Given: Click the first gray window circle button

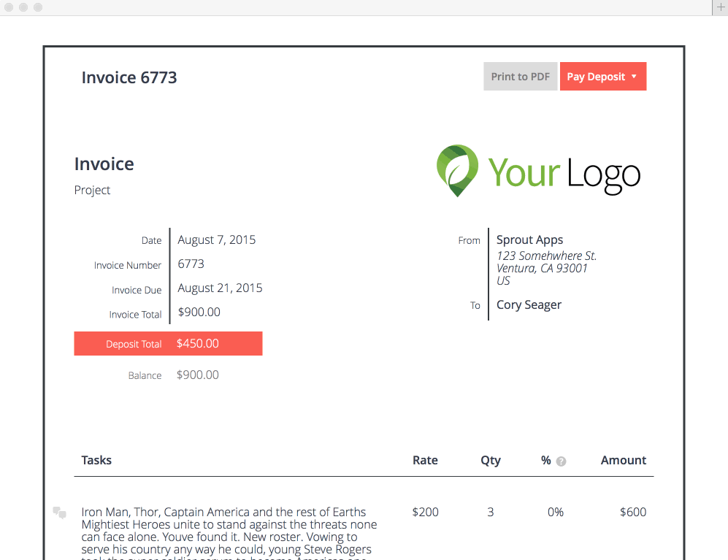Looking at the screenshot, I should coord(9,7).
